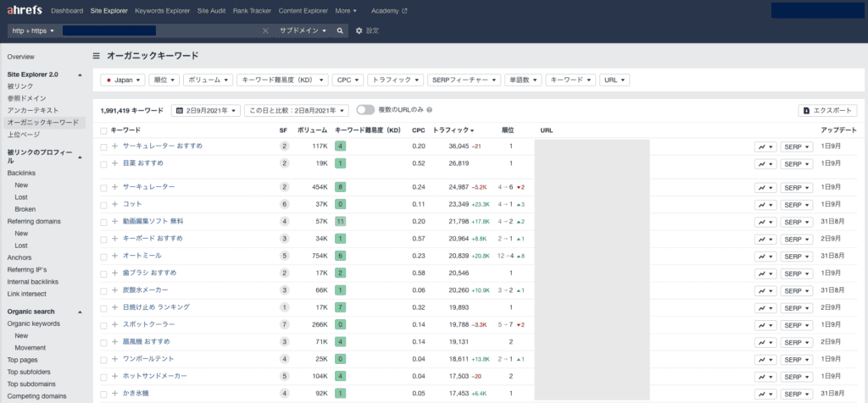This screenshot has height=403, width=868.
Task: Open chart button for オートミール row
Action: (765, 257)
